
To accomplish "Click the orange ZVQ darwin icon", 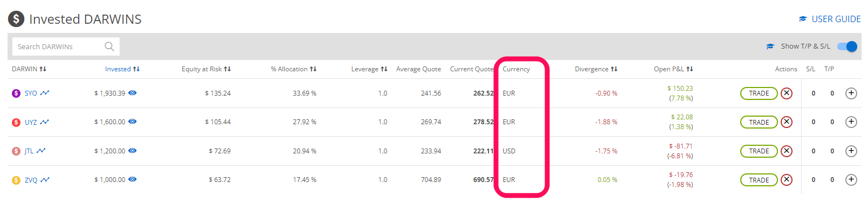I will [16, 180].
